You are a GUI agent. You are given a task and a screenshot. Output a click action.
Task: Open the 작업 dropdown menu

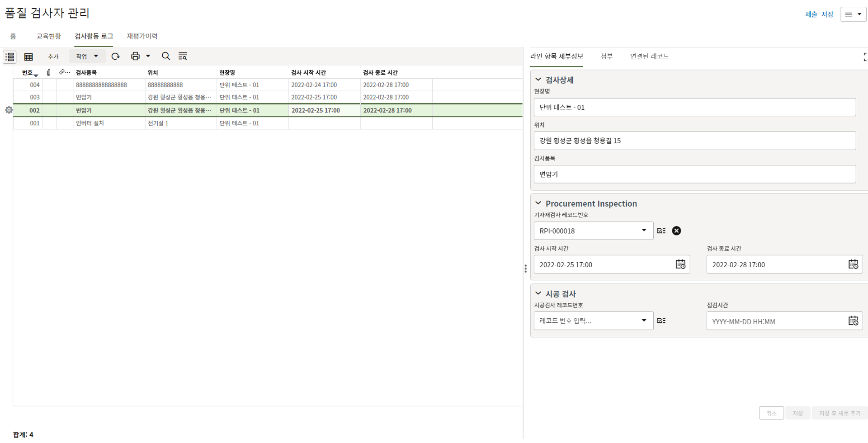click(87, 56)
